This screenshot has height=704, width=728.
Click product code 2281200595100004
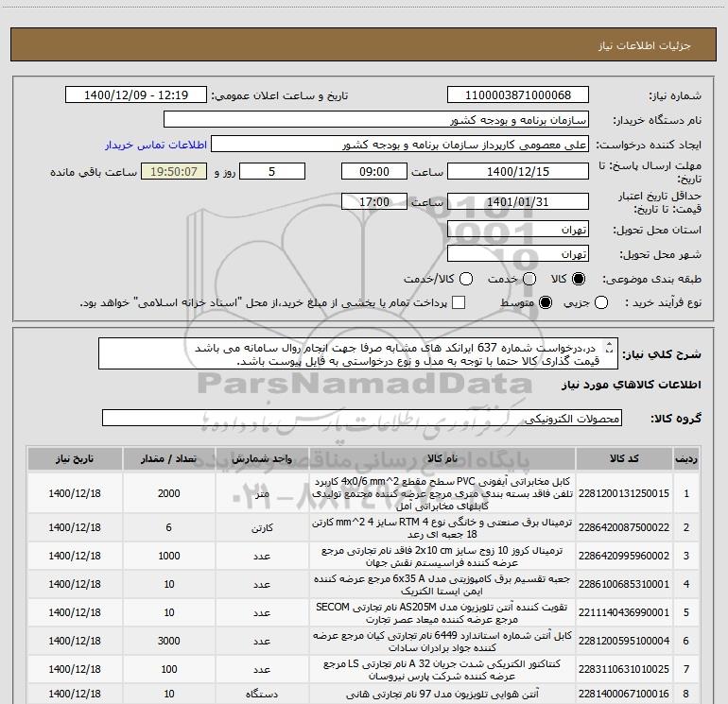point(624,641)
